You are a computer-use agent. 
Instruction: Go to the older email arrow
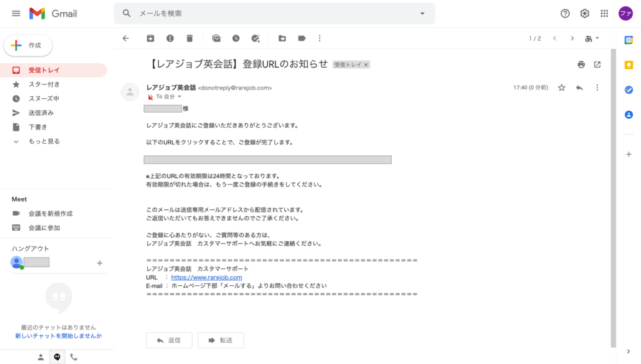tap(572, 38)
